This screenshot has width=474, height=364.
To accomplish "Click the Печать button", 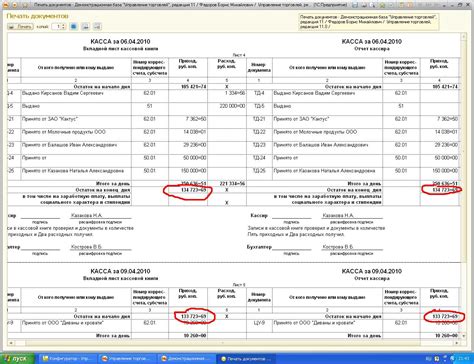I will point(20,26).
